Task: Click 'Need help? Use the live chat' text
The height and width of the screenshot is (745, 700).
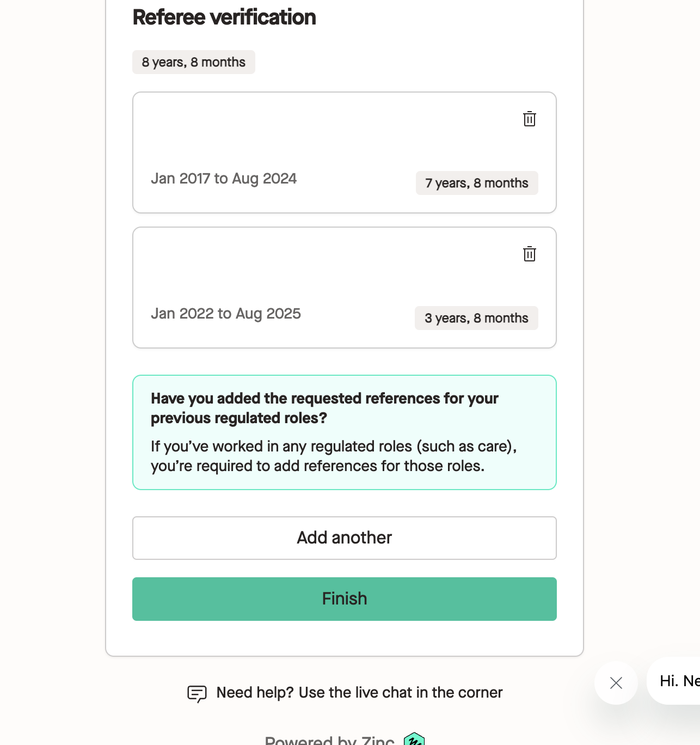Action: click(x=359, y=693)
